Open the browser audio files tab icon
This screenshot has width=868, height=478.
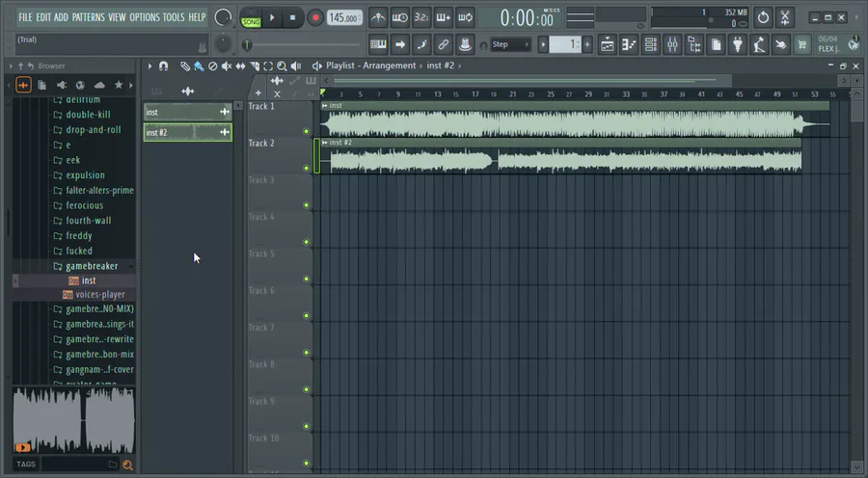(23, 85)
